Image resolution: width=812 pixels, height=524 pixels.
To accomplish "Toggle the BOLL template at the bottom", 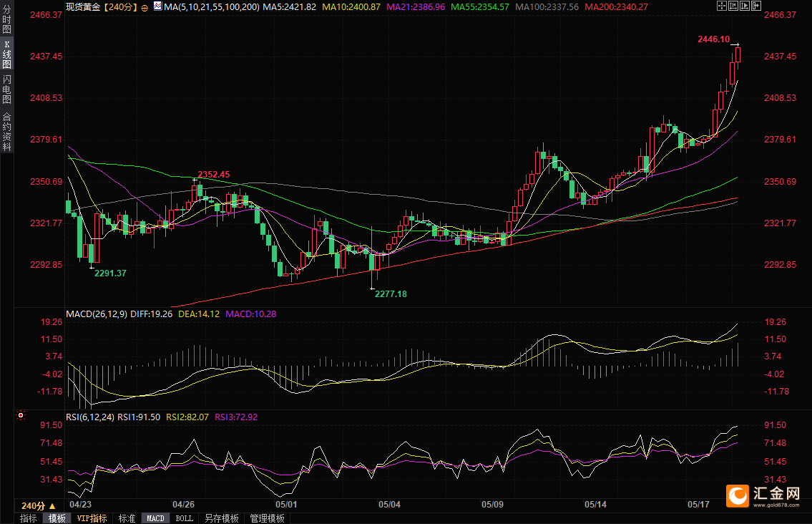I will click(184, 518).
